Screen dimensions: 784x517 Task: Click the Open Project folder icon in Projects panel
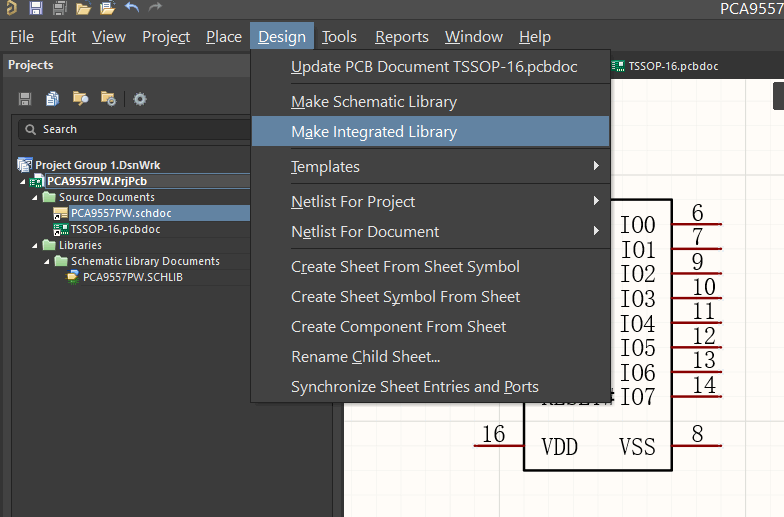(80, 99)
